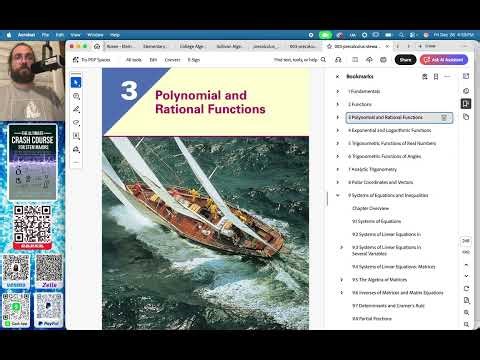Expand the 3 Polynomial and Rational Functions bookmark
Screen dimensions: 480x360
click(337, 117)
